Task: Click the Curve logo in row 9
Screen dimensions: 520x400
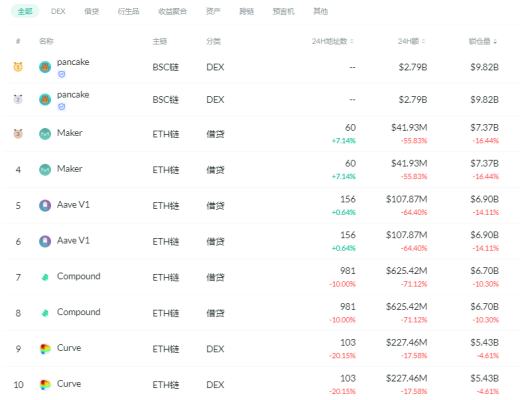Action: 45,349
